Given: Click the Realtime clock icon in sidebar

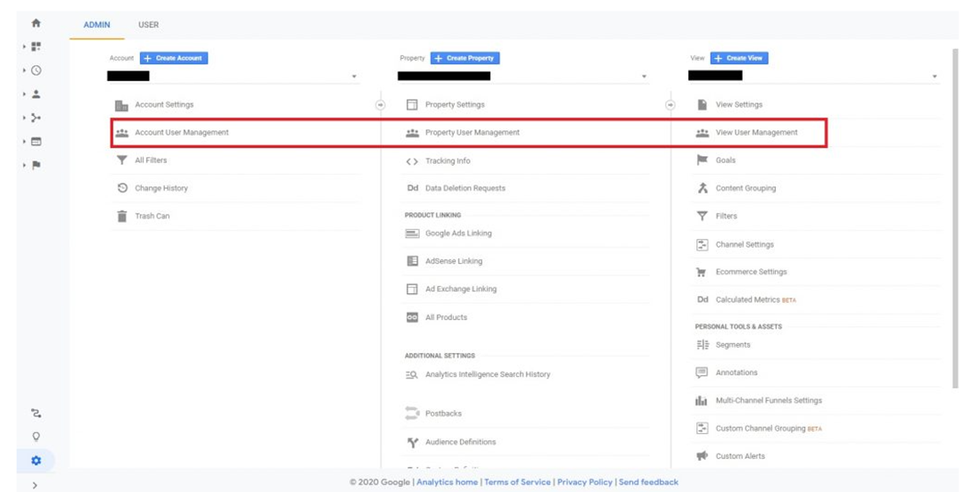Looking at the screenshot, I should click(x=36, y=70).
